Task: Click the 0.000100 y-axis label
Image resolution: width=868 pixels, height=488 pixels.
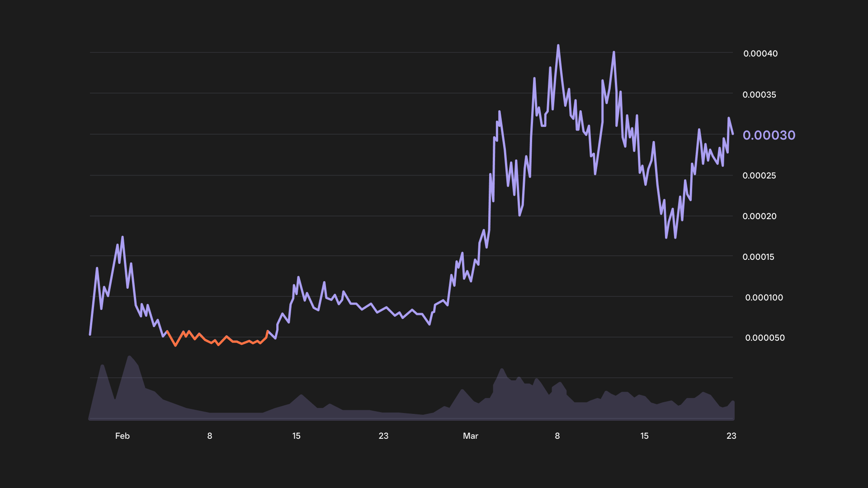Action: coord(764,297)
